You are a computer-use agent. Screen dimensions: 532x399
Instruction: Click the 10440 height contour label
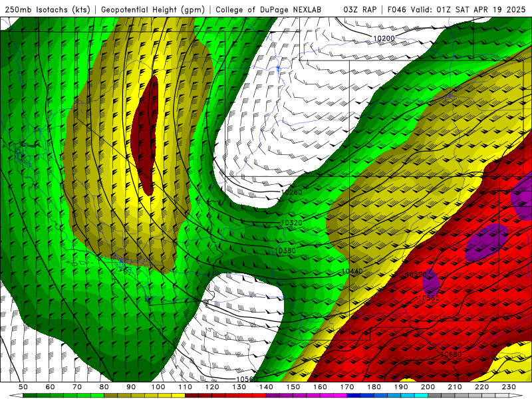click(x=352, y=271)
